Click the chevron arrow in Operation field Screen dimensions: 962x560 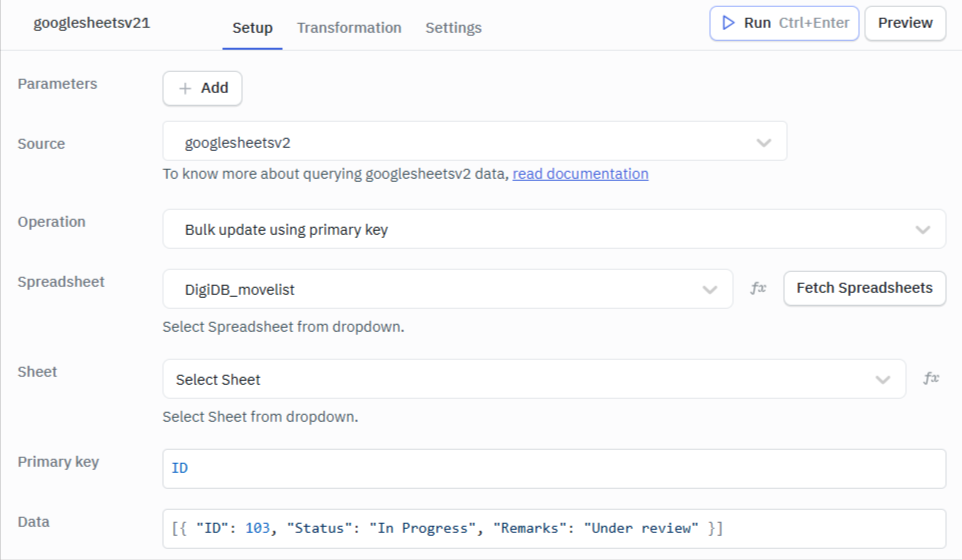pos(923,229)
